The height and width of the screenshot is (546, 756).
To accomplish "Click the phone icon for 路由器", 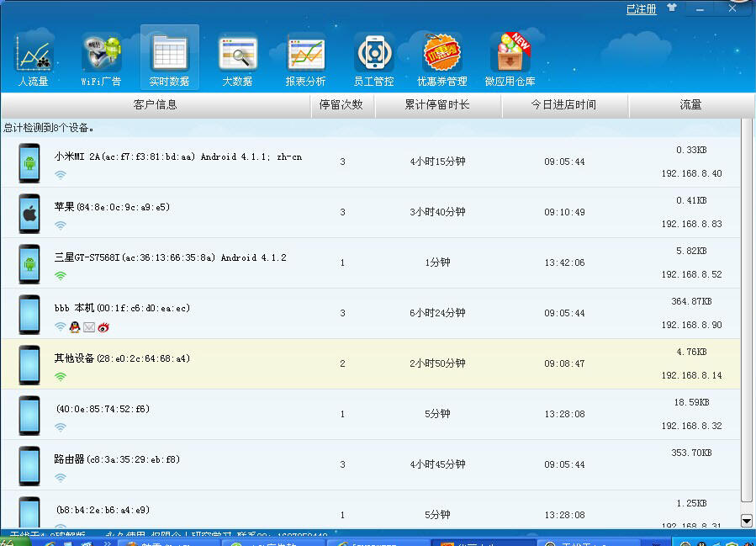I will (29, 466).
